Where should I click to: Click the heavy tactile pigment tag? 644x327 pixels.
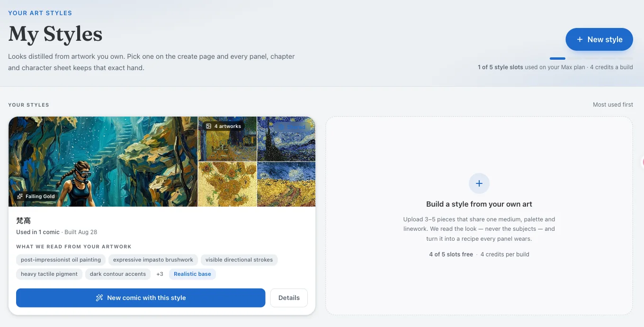49,274
